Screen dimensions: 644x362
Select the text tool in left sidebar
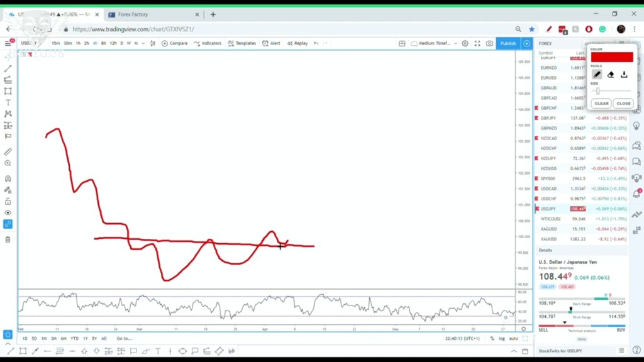point(8,102)
